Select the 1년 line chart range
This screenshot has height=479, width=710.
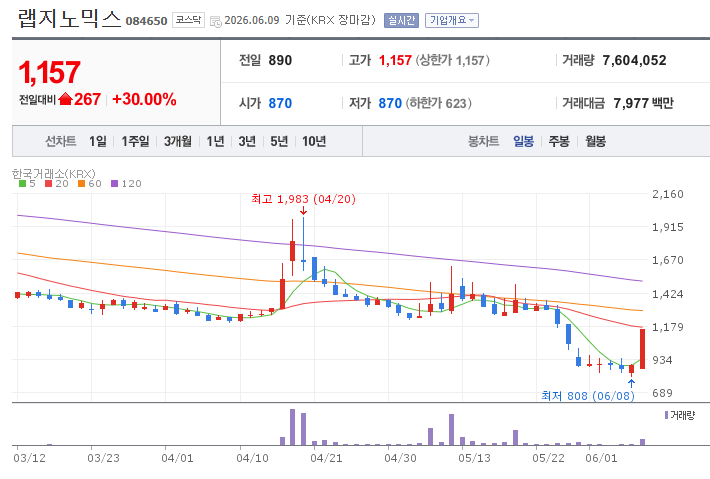point(216,141)
